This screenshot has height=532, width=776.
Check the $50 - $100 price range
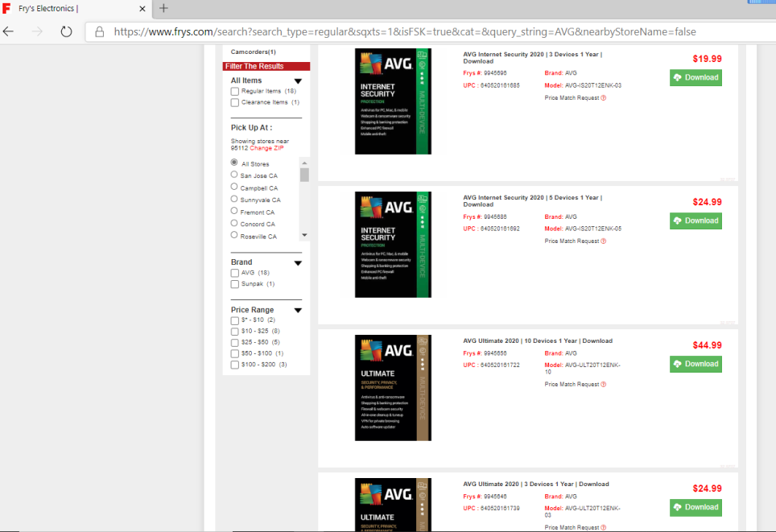click(x=234, y=354)
